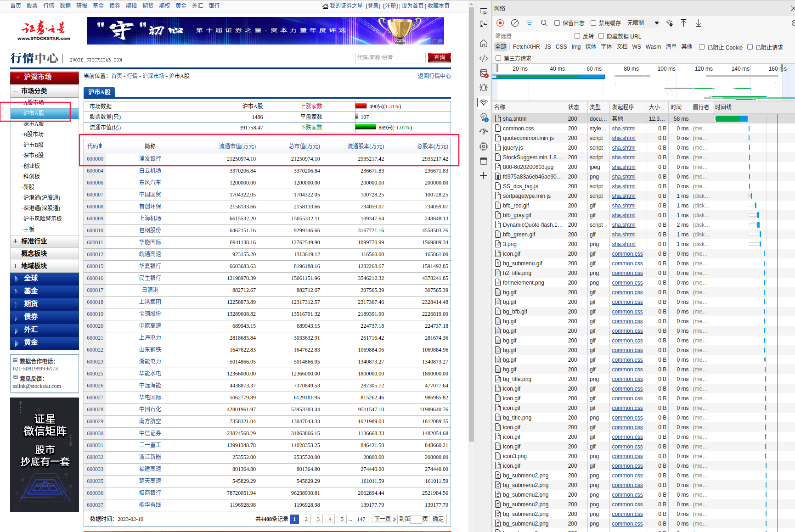Expand the 债券 sidebar section
This screenshot has width=795, height=532.
45,317
